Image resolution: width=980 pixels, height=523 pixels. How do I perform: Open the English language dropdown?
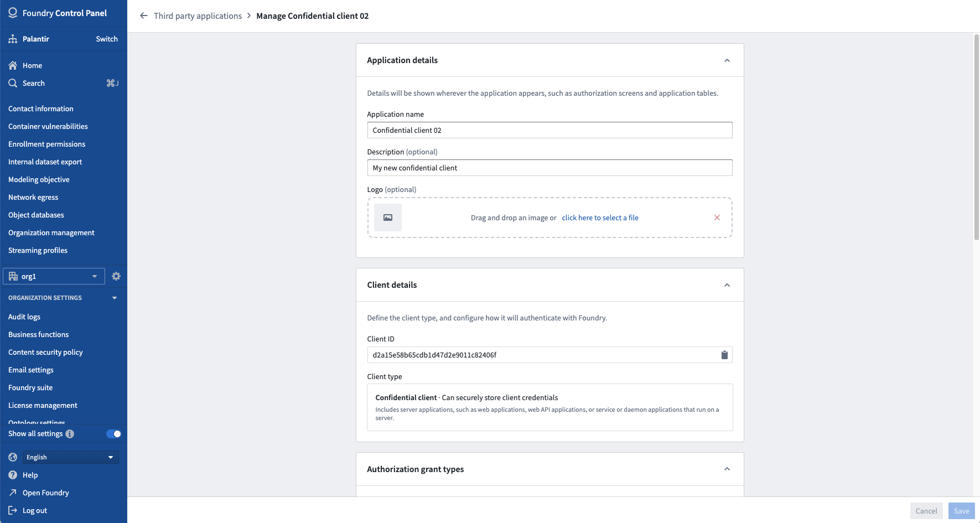71,457
